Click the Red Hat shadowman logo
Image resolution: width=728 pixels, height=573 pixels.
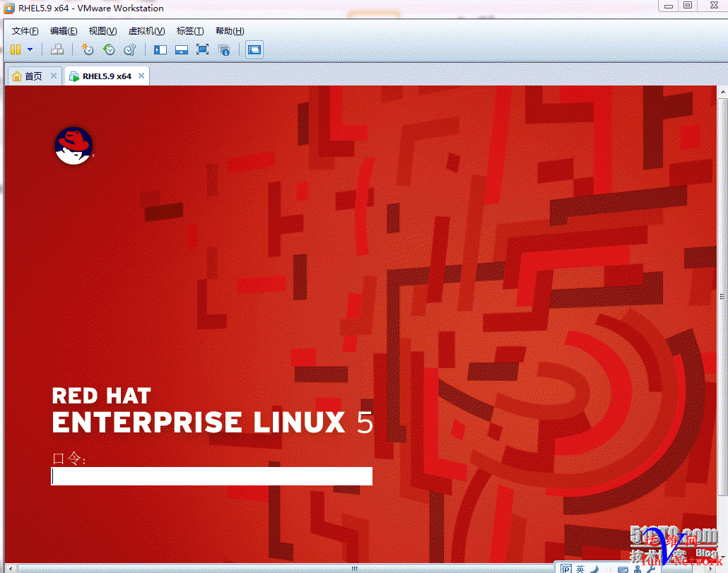(74, 146)
